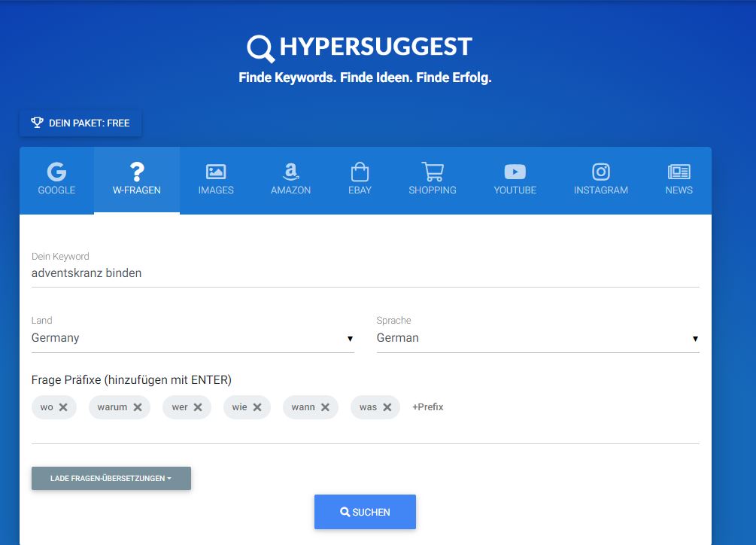The width and height of the screenshot is (756, 545).
Task: Select the W-Fragen tab
Action: click(x=136, y=180)
